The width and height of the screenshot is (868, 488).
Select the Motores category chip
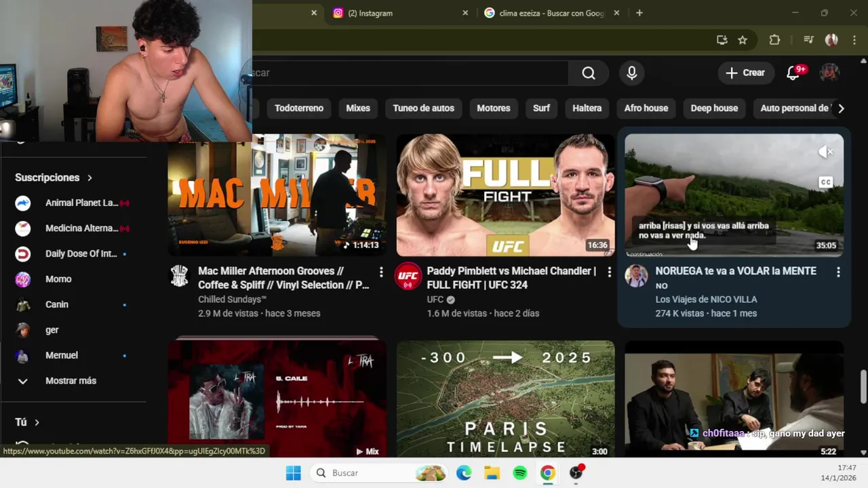[x=494, y=108]
